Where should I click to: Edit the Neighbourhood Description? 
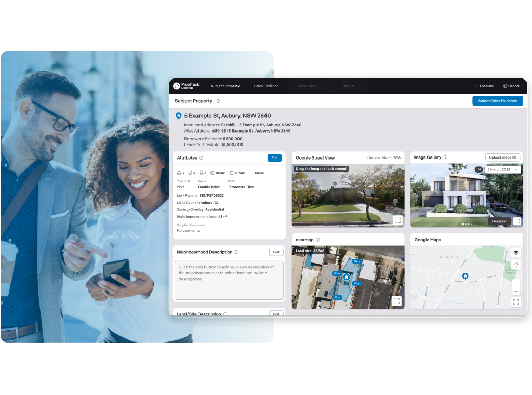click(x=276, y=252)
